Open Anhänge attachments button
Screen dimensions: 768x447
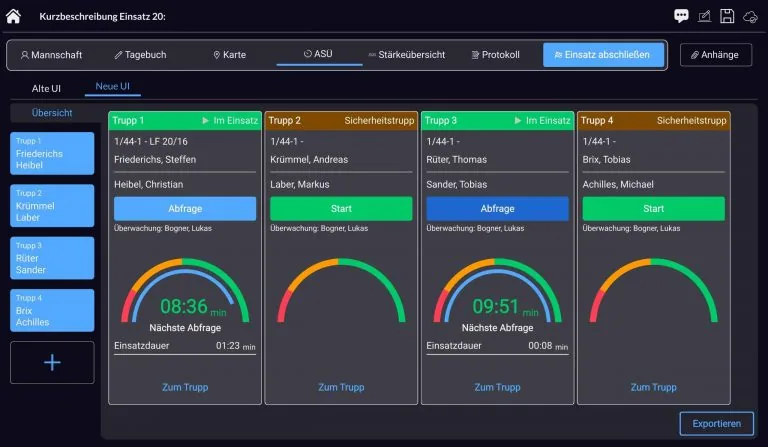tap(716, 55)
